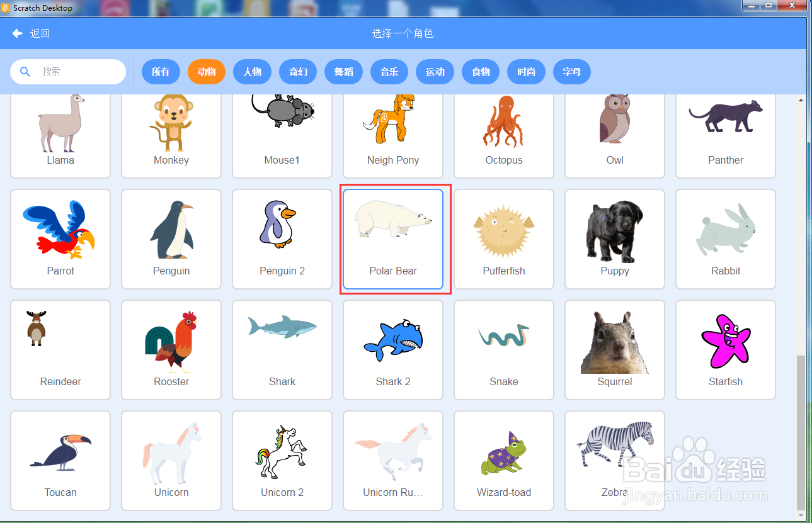The height and width of the screenshot is (523, 812).
Task: Filter sprites by 运动 category
Action: pos(435,72)
